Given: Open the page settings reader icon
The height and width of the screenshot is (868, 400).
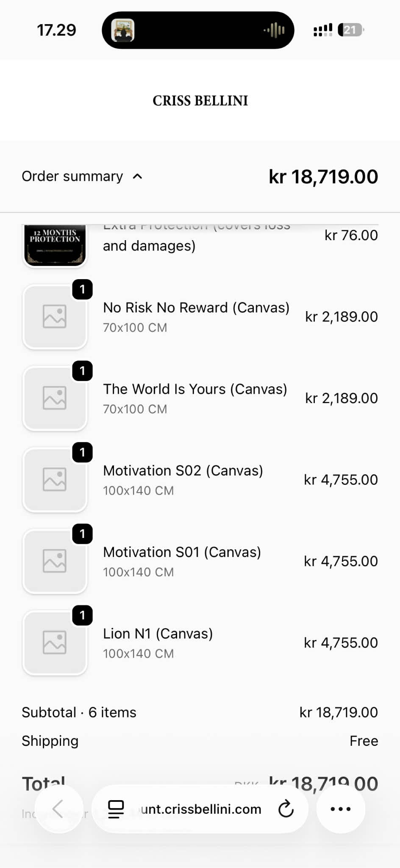Looking at the screenshot, I should (116, 809).
